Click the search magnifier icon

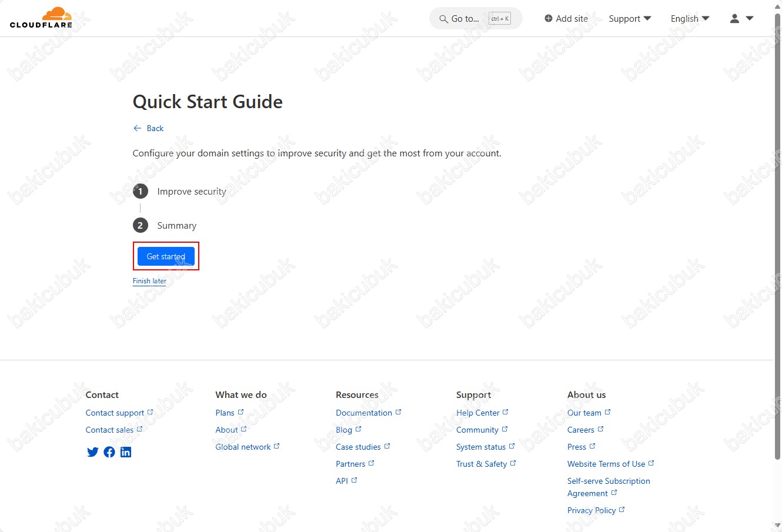444,19
